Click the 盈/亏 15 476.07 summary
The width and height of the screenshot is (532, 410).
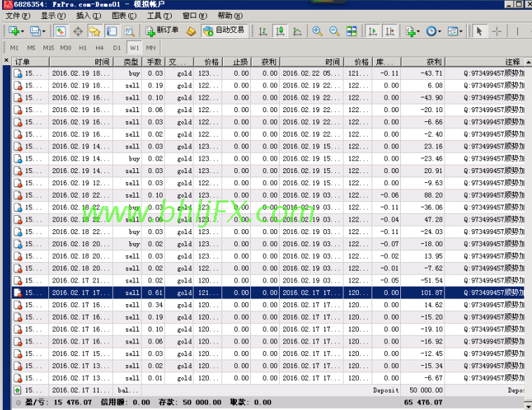tap(58, 402)
